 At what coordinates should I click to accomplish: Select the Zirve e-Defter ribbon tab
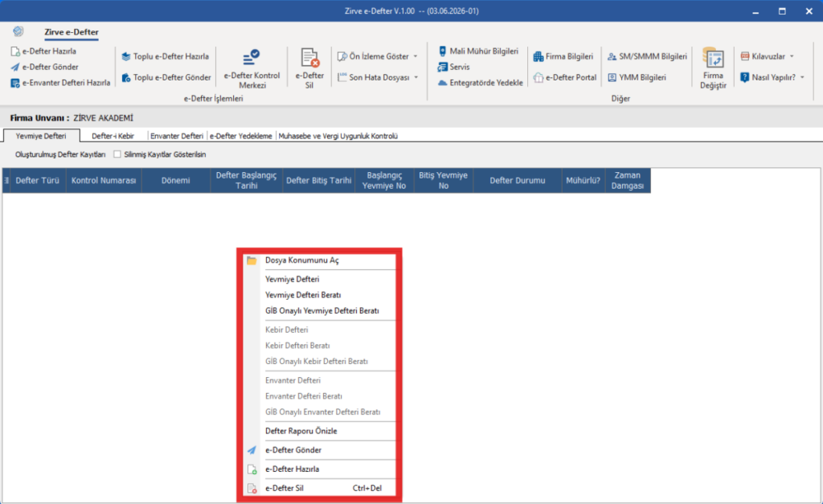click(x=72, y=32)
